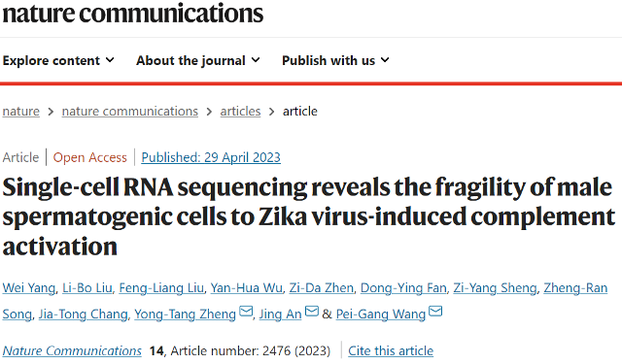Click nature communications site logo
The height and width of the screenshot is (364, 622).
[132, 13]
